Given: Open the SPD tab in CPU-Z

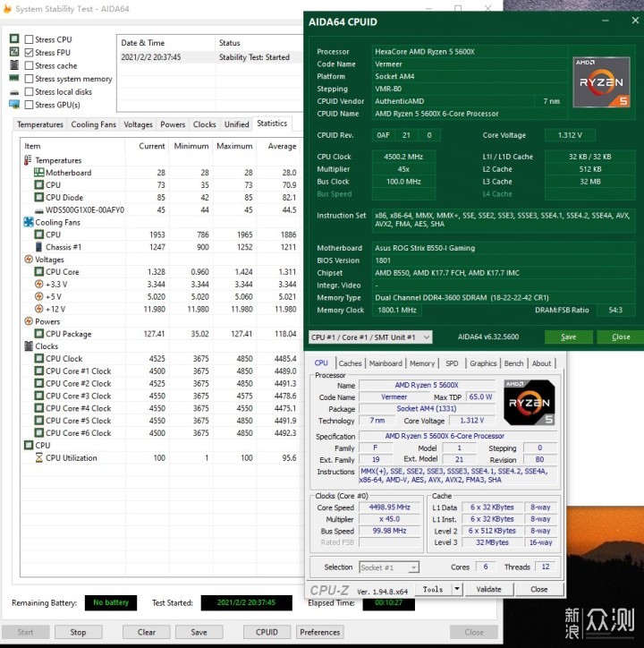Looking at the screenshot, I should tap(452, 363).
